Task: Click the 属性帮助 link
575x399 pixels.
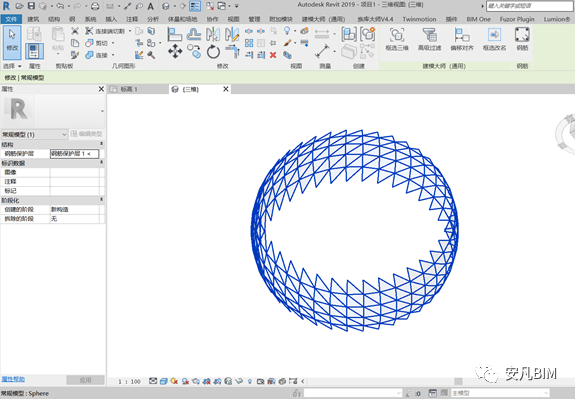Action: (13, 379)
